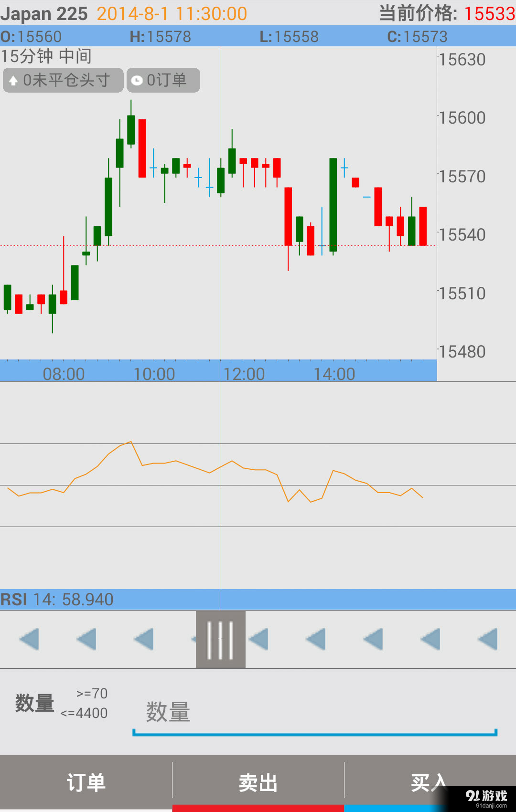Tap the 订单 order button
Image resolution: width=516 pixels, height=812 pixels.
tap(86, 783)
